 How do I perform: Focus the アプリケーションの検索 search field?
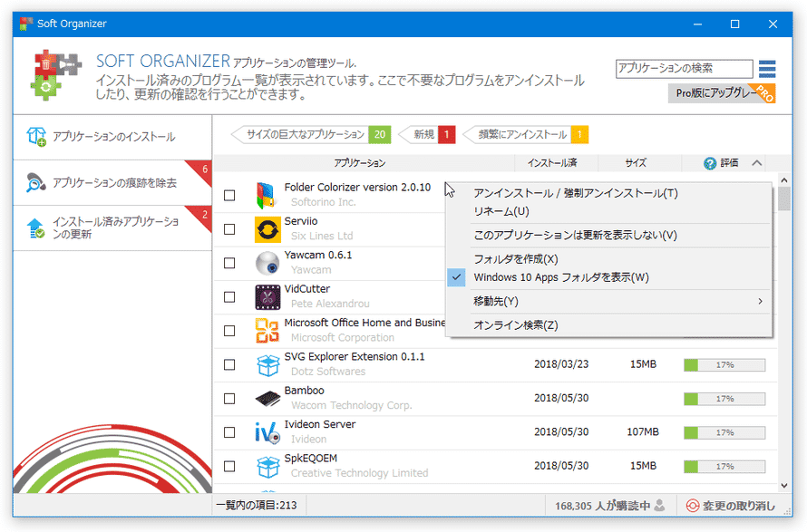684,69
